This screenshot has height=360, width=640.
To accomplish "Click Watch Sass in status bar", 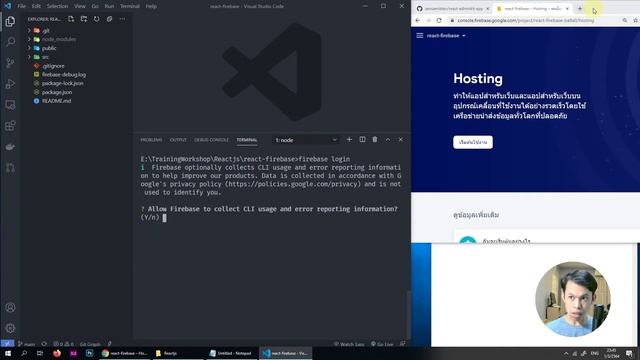I will coord(349,344).
